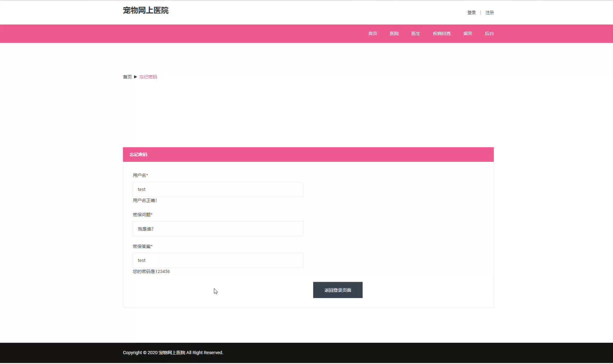Open the 留言 navigation item
Screen dimensions: 613x364
click(468, 33)
